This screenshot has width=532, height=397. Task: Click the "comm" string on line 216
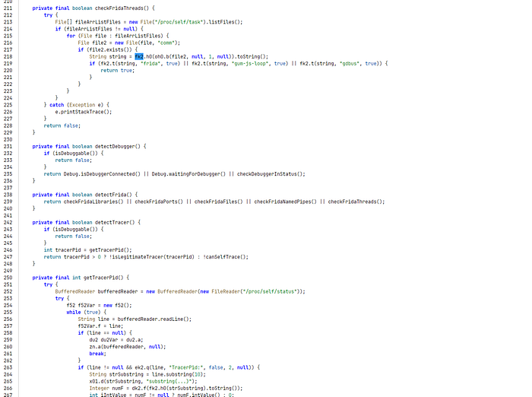coord(166,43)
